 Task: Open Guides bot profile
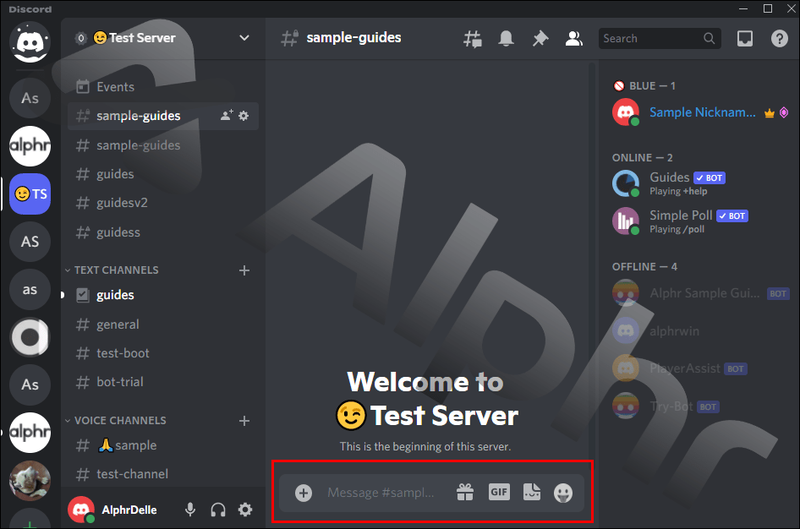pyautogui.click(x=701, y=183)
